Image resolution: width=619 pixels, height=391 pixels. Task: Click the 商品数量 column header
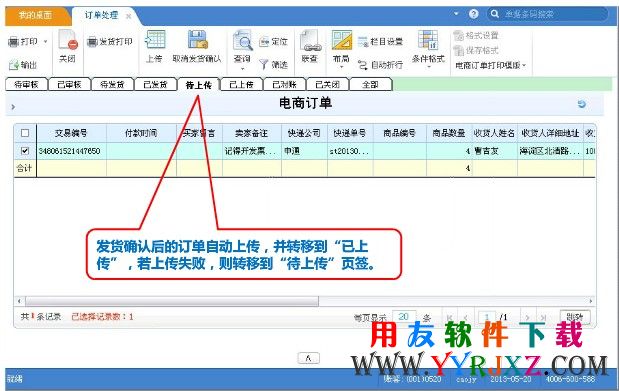[x=449, y=133]
